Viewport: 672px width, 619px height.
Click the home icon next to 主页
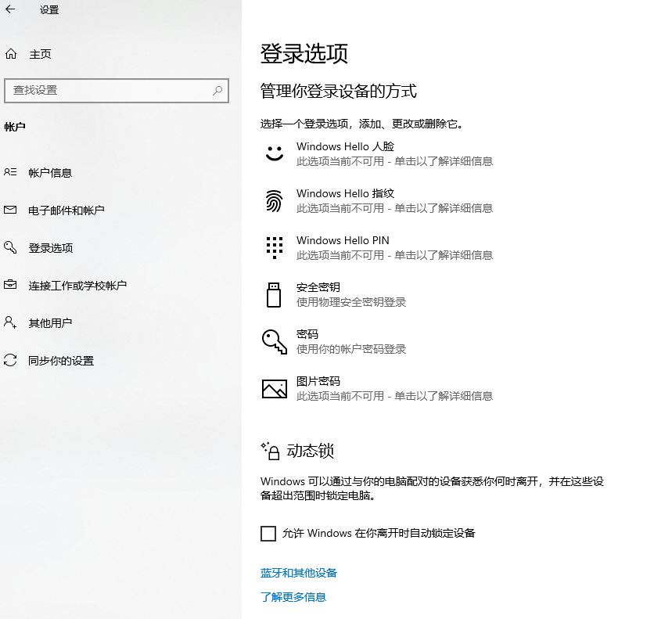tap(11, 54)
